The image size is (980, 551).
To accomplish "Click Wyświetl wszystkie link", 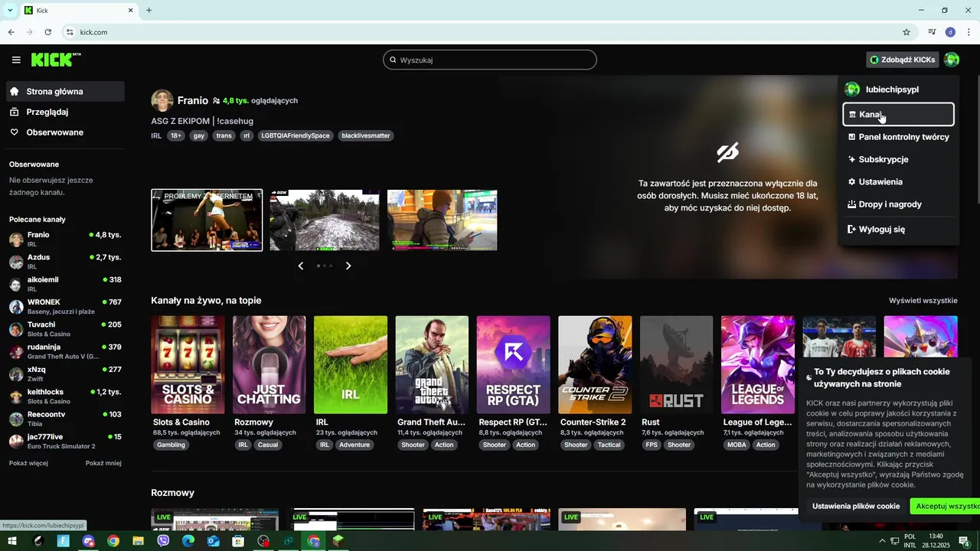I will pyautogui.click(x=923, y=301).
